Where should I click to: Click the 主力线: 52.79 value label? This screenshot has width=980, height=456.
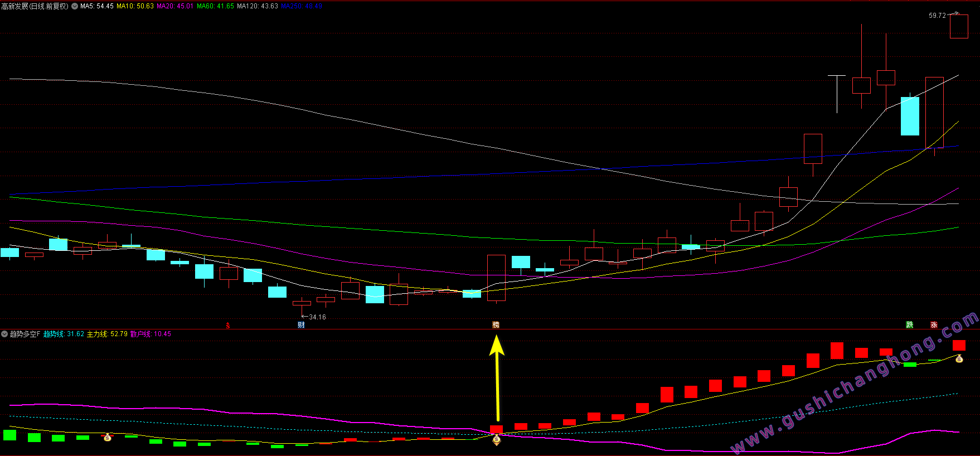pos(107,334)
